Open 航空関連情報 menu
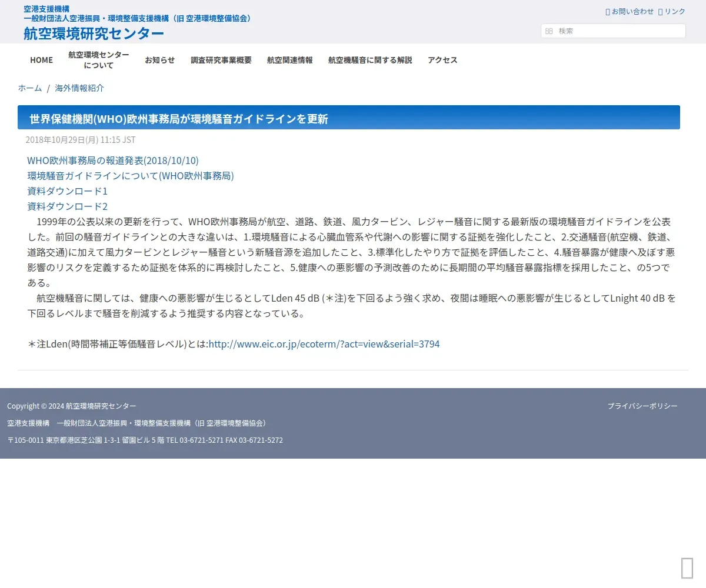The image size is (706, 588). pos(290,60)
